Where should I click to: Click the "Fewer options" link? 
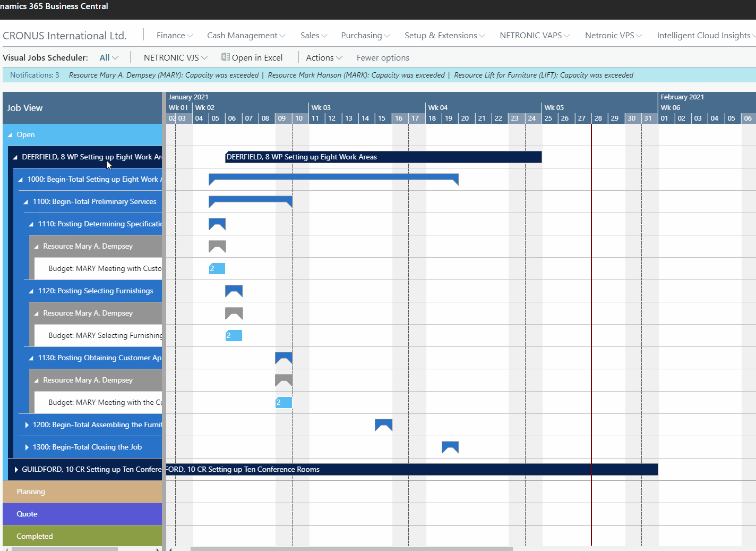coord(383,57)
